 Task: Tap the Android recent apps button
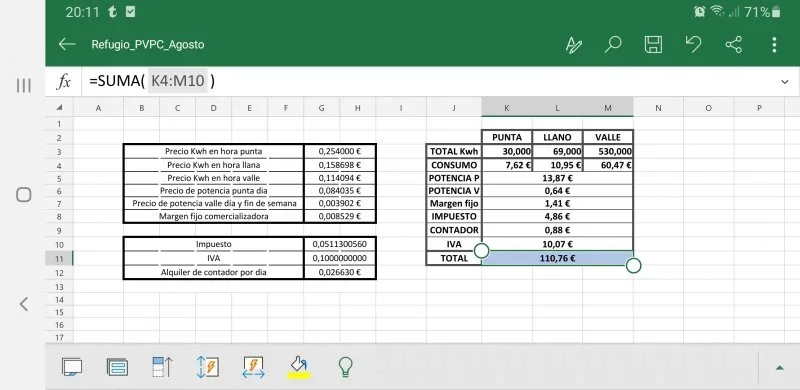23,85
